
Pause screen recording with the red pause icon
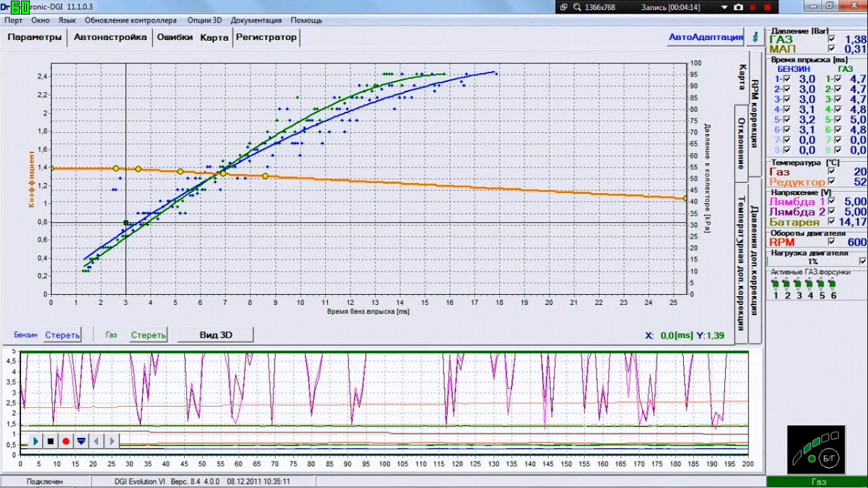753,7
